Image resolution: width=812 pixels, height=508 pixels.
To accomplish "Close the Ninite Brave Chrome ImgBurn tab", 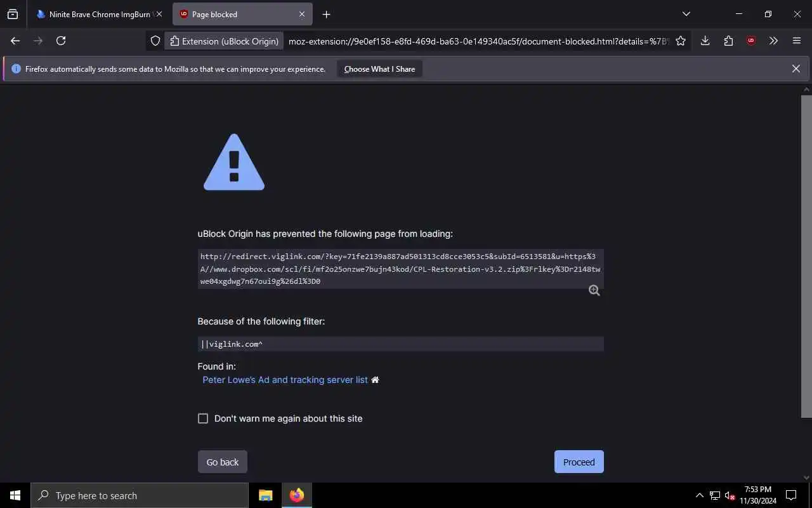I will pyautogui.click(x=159, y=14).
